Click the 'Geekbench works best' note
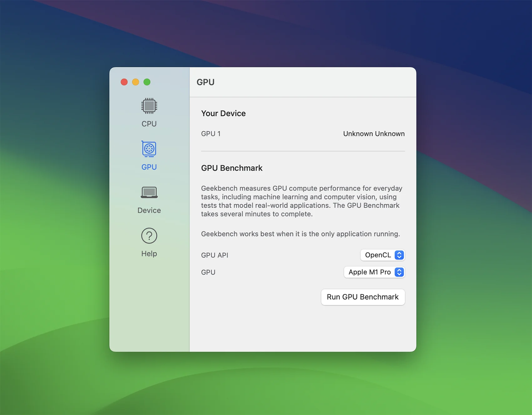 [300, 234]
